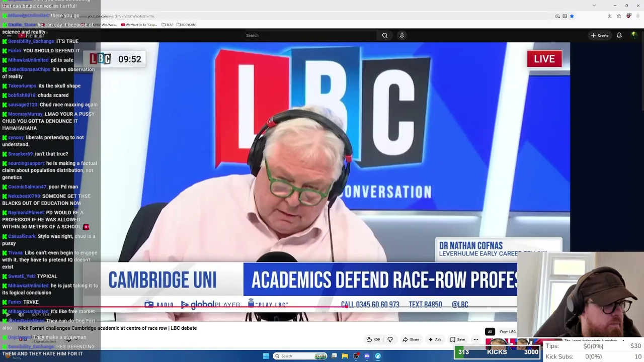Open the "We Want To Be" bookmark

tap(139, 25)
